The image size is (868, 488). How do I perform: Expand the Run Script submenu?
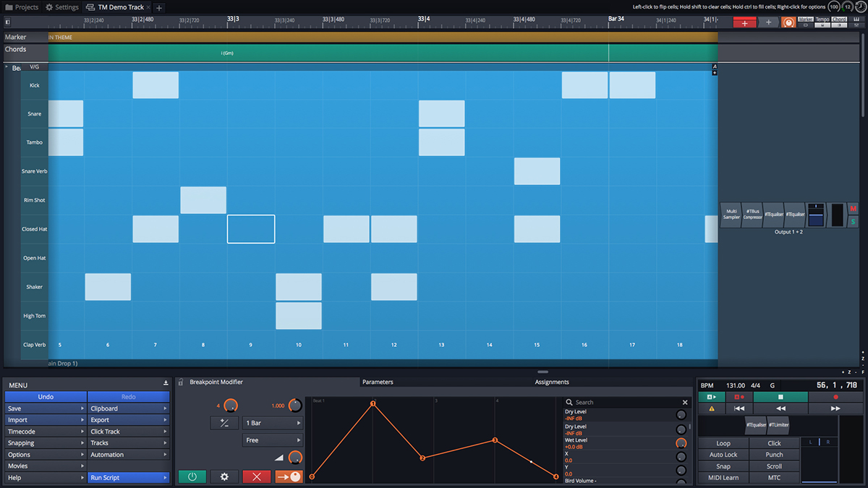129,478
